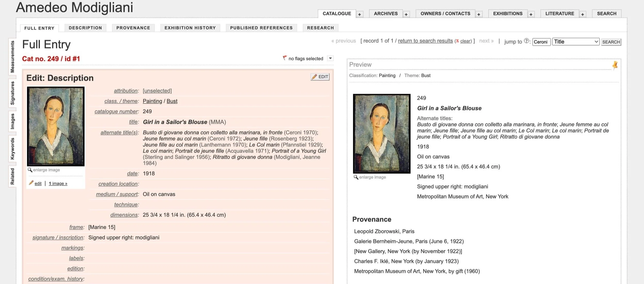This screenshot has width=644, height=284.
Task: Expand the Measurements side tab
Action: point(12,57)
